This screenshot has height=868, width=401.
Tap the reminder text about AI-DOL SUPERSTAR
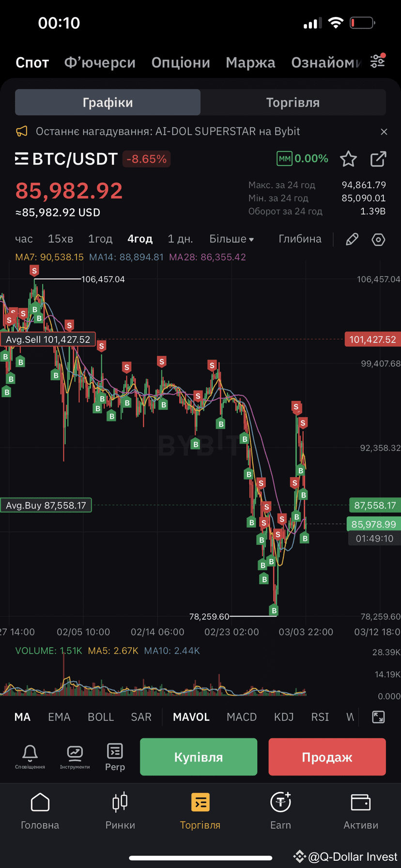[168, 131]
